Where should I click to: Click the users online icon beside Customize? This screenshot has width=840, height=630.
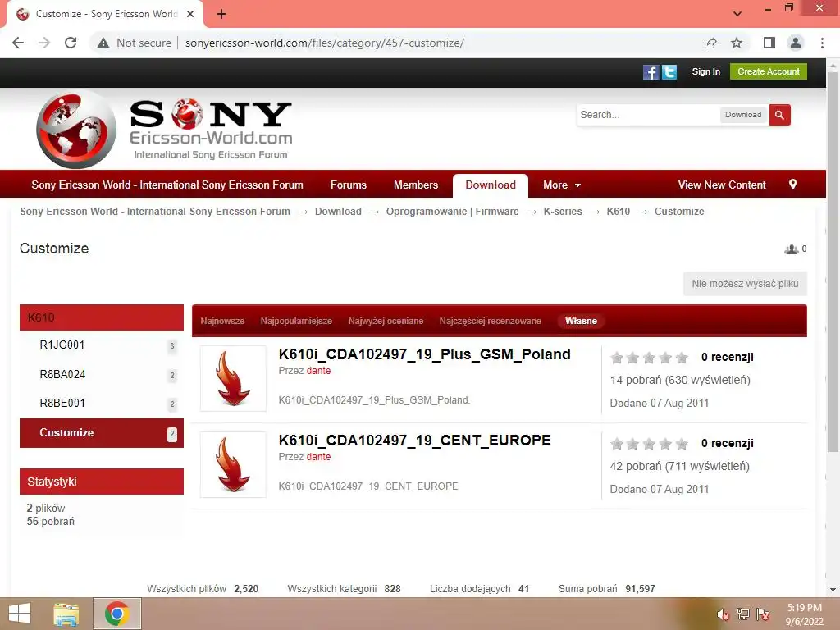(x=792, y=249)
